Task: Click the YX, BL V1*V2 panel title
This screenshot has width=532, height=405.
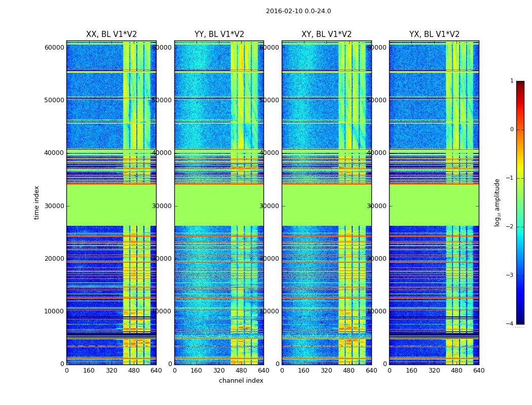Action: (434, 34)
